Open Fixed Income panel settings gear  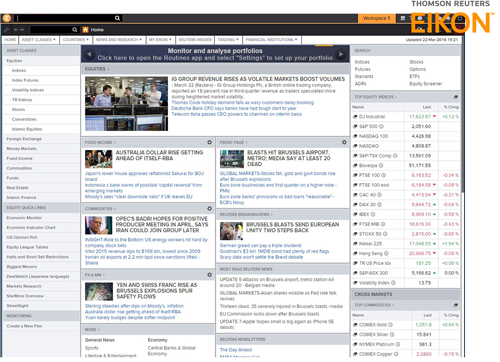click(209, 142)
